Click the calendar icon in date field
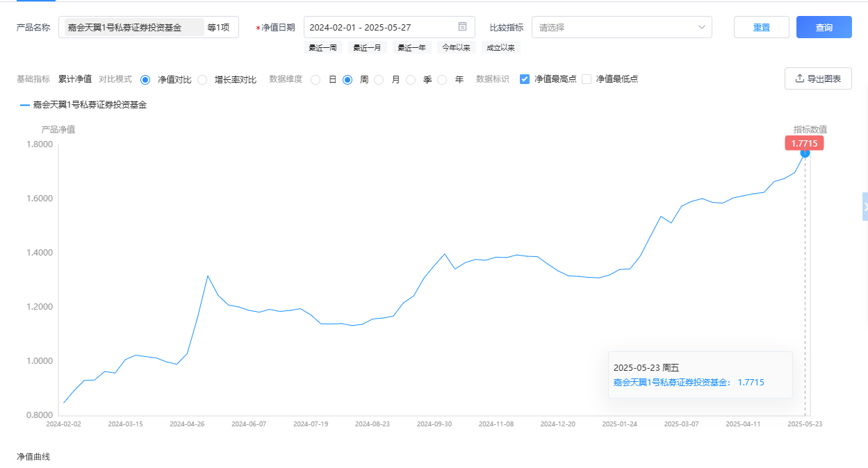Viewport: 868px width, 468px height. tap(462, 27)
